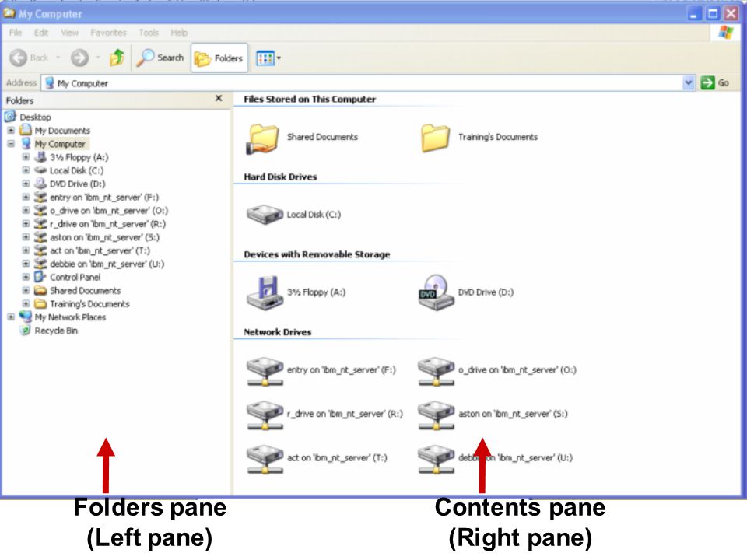Select My Network Places in tree
The image size is (747, 560).
tap(70, 317)
